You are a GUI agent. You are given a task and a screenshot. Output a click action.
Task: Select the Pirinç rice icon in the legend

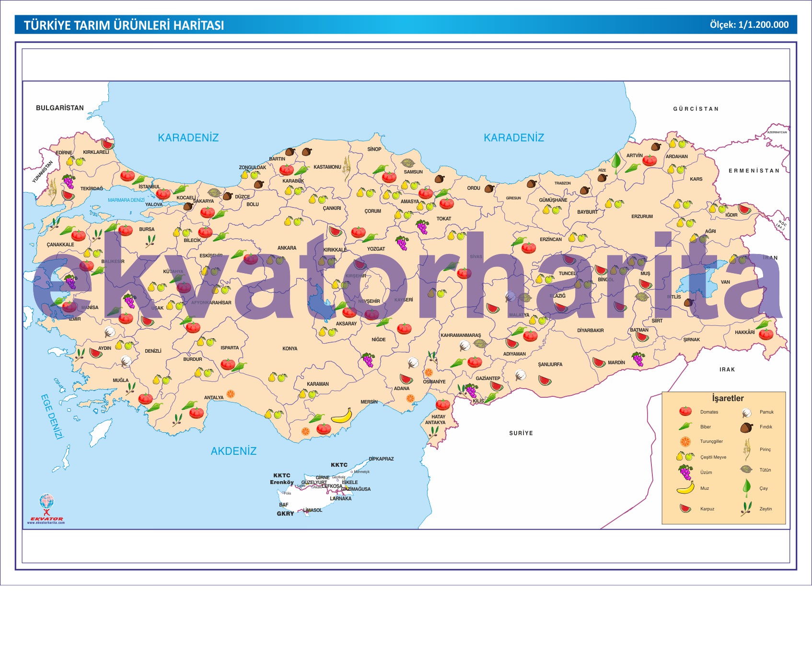click(747, 450)
